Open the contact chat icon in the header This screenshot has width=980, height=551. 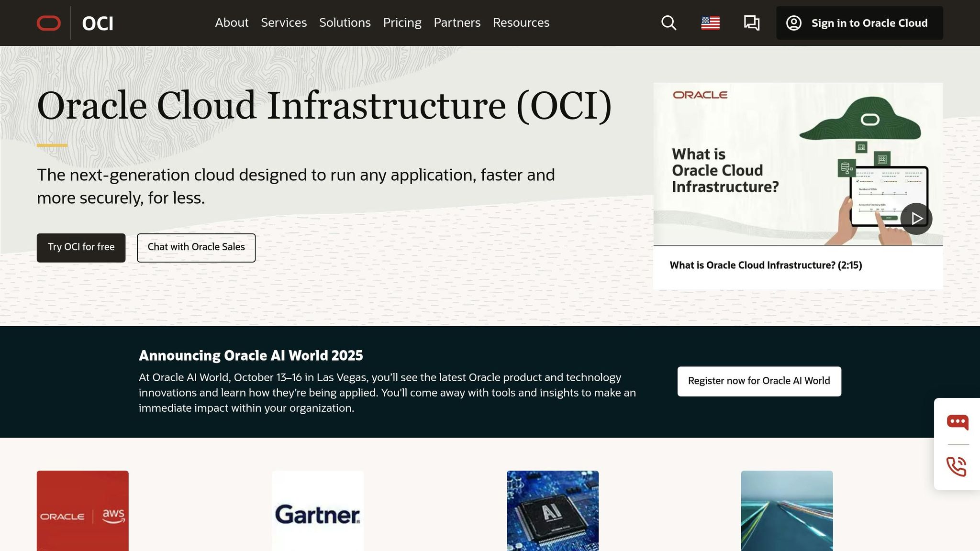pyautogui.click(x=751, y=22)
